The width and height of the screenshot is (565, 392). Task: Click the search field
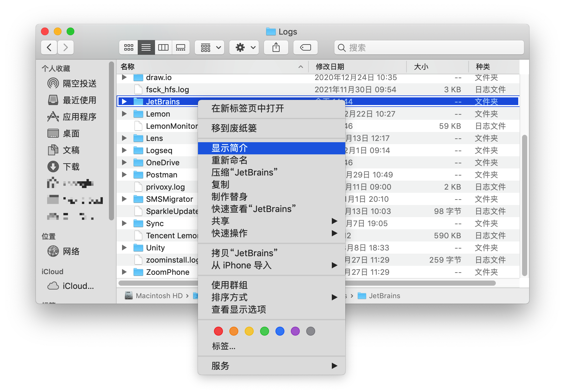tap(429, 47)
